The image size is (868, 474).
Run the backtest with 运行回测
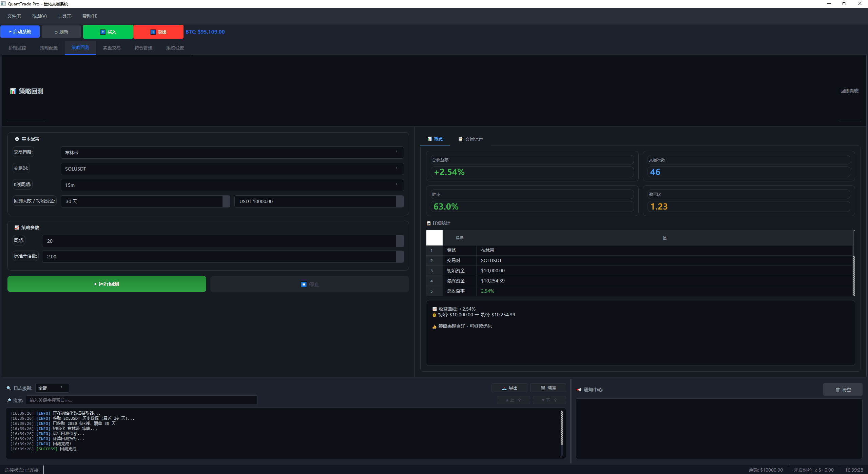[107, 284]
